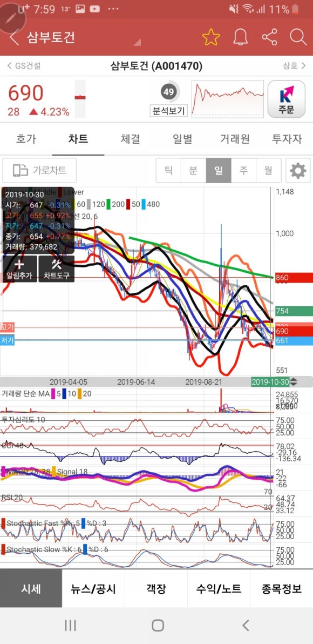
Task: Tap the 투자심리도 10 indicator label
Action: [23, 419]
